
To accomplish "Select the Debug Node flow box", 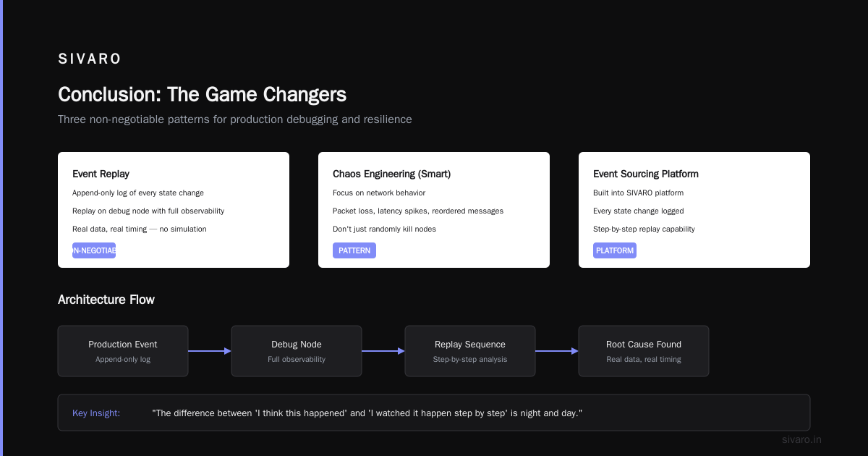I will pos(297,351).
